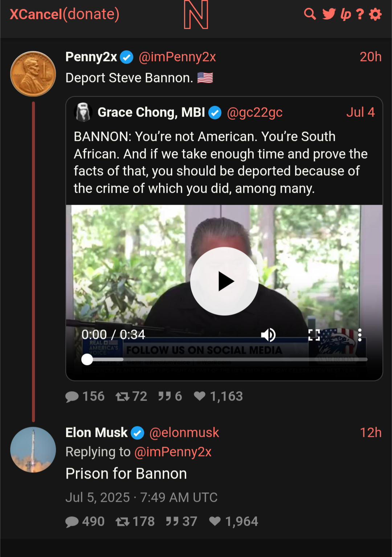Image resolution: width=392 pixels, height=557 pixels.
Task: Click the heart icon with 1,964 likes
Action: point(215,521)
